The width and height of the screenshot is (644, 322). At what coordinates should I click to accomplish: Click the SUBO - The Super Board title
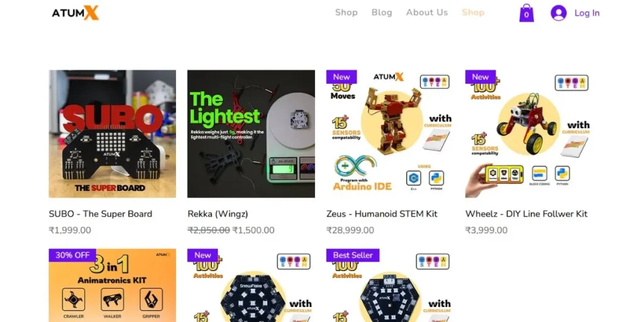(x=101, y=214)
